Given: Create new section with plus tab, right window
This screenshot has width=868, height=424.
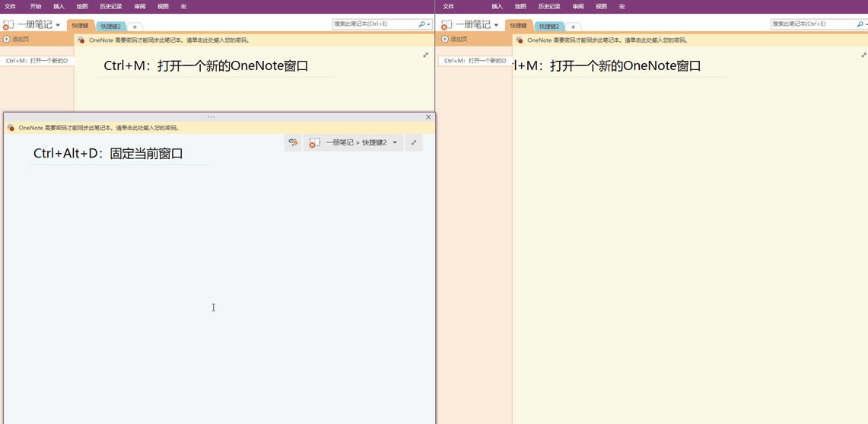Looking at the screenshot, I should pyautogui.click(x=573, y=27).
